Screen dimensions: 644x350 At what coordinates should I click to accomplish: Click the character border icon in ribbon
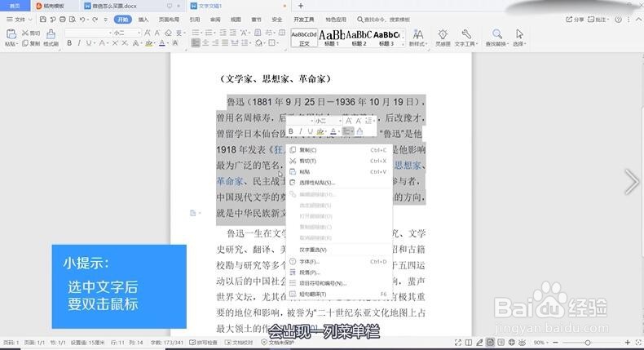pyautogui.click(x=175, y=42)
